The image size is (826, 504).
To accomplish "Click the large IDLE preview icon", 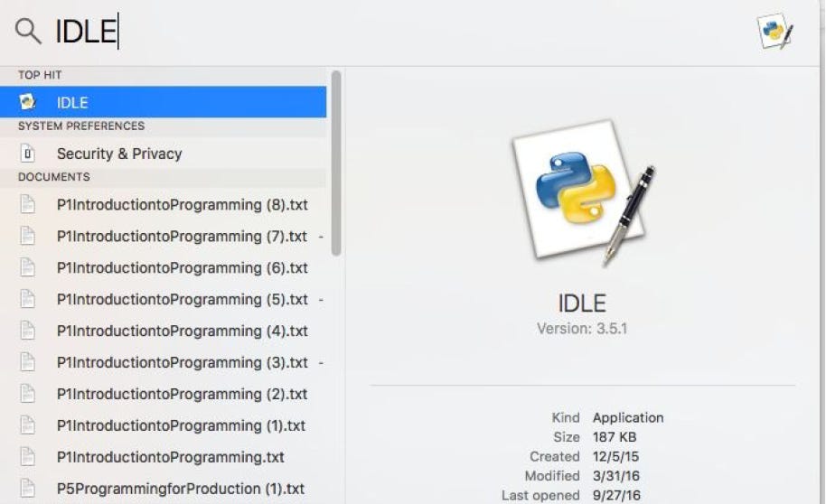I will pyautogui.click(x=583, y=192).
